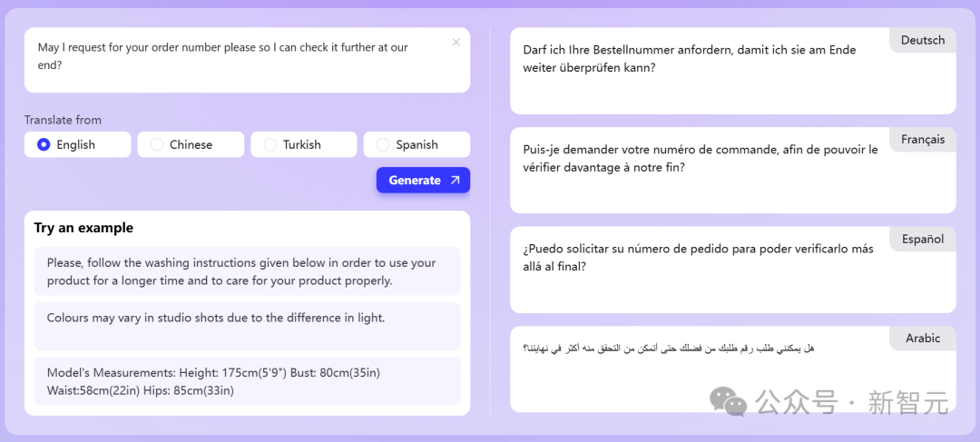Image resolution: width=980 pixels, height=442 pixels.
Task: Load the Model's Measurements example
Action: point(247,380)
